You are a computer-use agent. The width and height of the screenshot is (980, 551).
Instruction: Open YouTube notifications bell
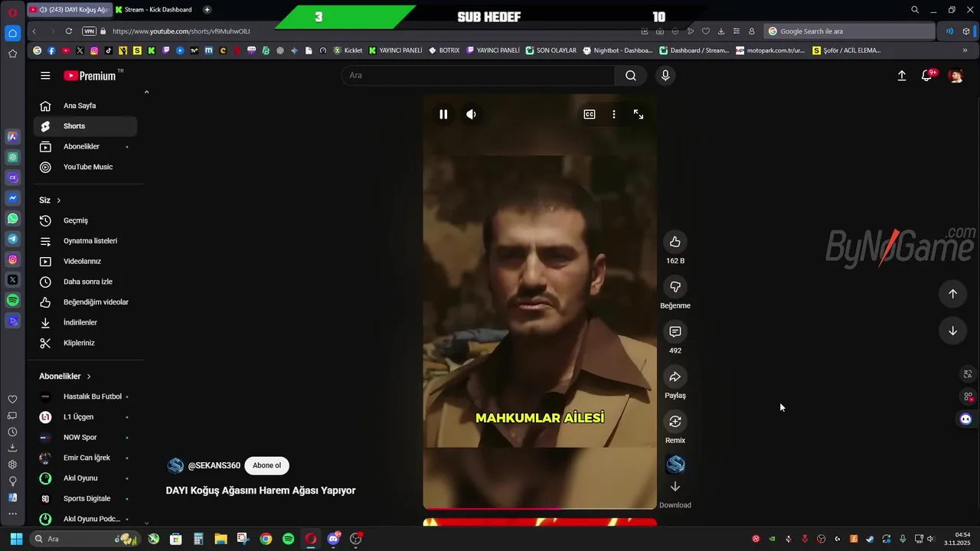[x=927, y=76]
